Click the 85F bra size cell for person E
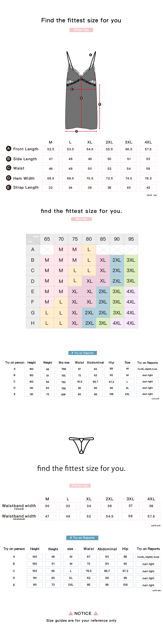This screenshot has width=163, height=644. [64, 394]
